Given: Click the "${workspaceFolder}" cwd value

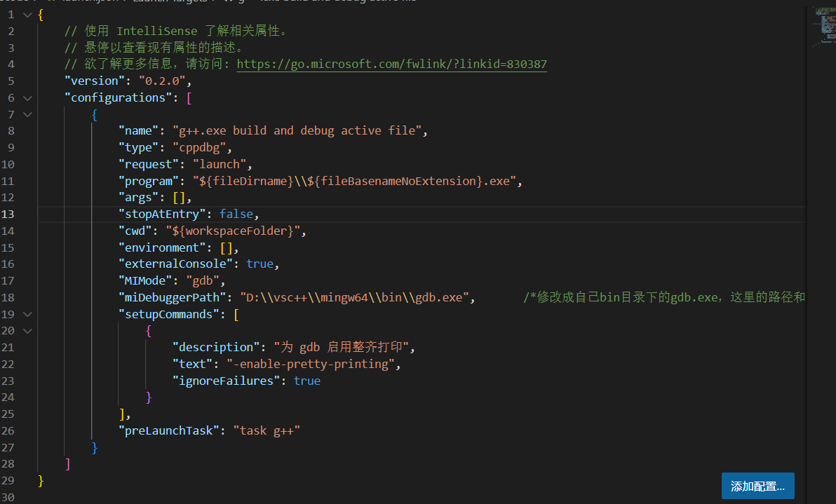Looking at the screenshot, I should [233, 231].
